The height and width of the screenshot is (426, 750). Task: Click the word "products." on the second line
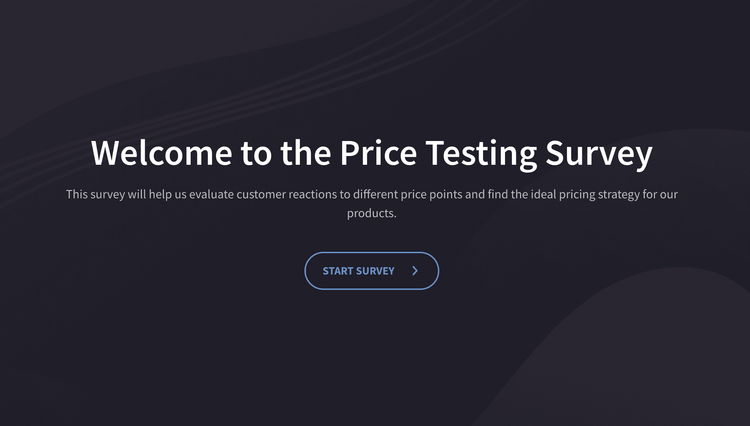[x=372, y=213]
